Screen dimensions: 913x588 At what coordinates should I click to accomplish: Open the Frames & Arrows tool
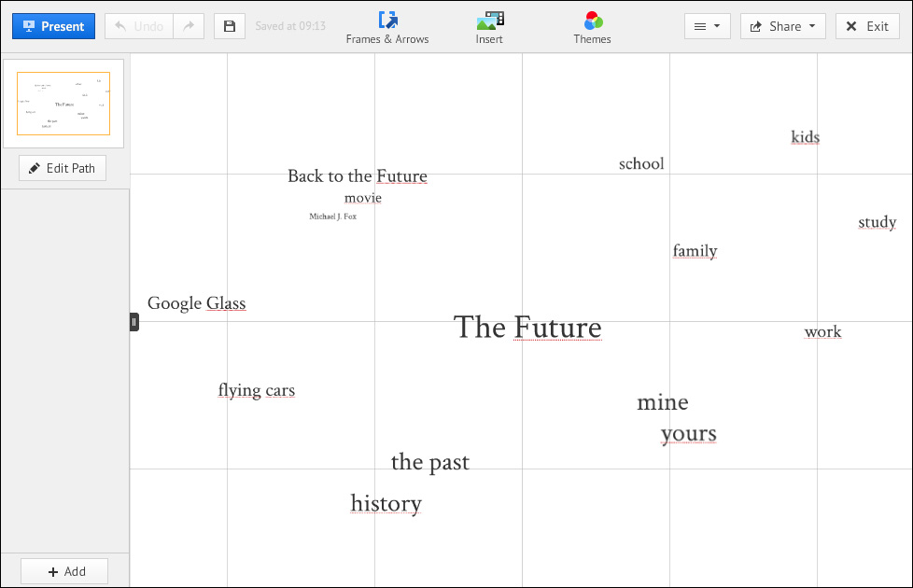pyautogui.click(x=387, y=27)
